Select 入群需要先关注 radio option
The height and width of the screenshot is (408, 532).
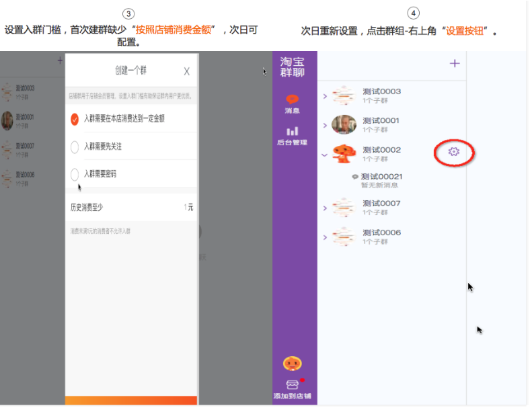click(x=75, y=147)
